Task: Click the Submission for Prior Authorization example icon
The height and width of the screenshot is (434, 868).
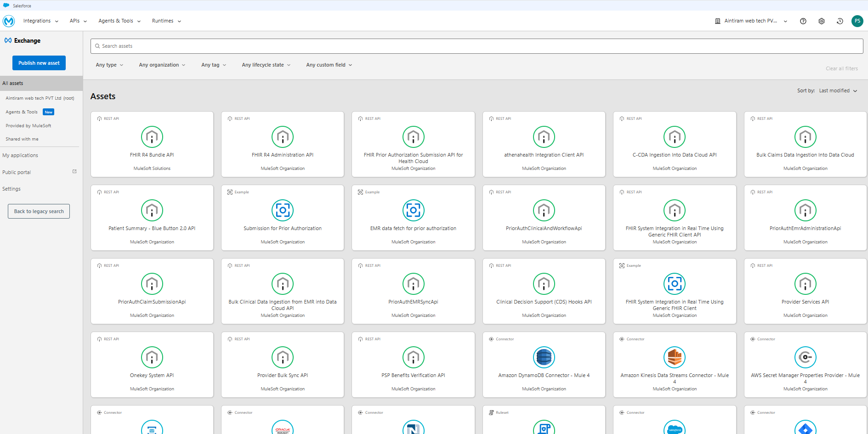Action: point(282,210)
